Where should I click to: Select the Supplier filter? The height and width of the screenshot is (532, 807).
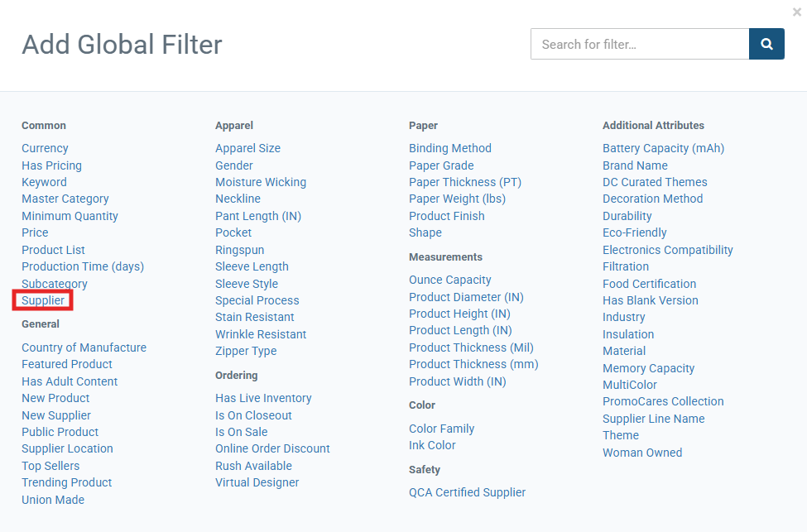point(43,300)
